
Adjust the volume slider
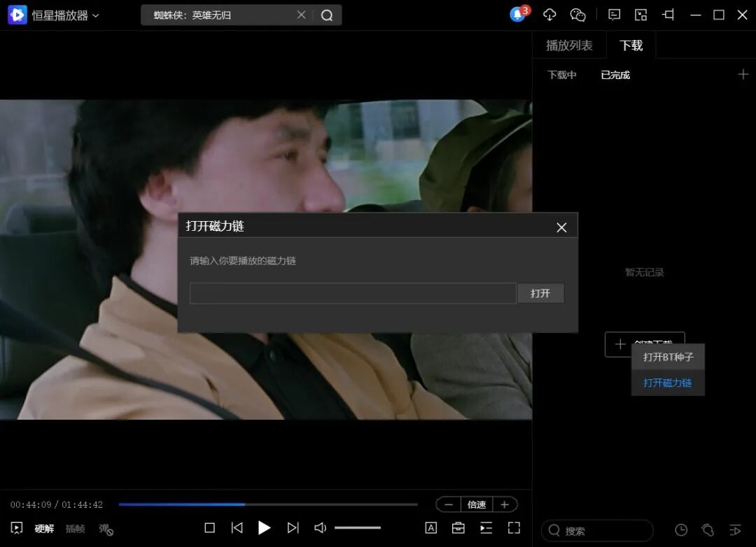[x=358, y=527]
